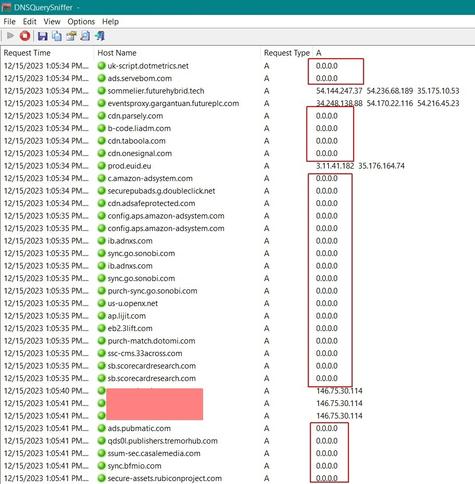
Task: Select the ssum-sec.casalemedia.com host name
Action: coord(154,453)
